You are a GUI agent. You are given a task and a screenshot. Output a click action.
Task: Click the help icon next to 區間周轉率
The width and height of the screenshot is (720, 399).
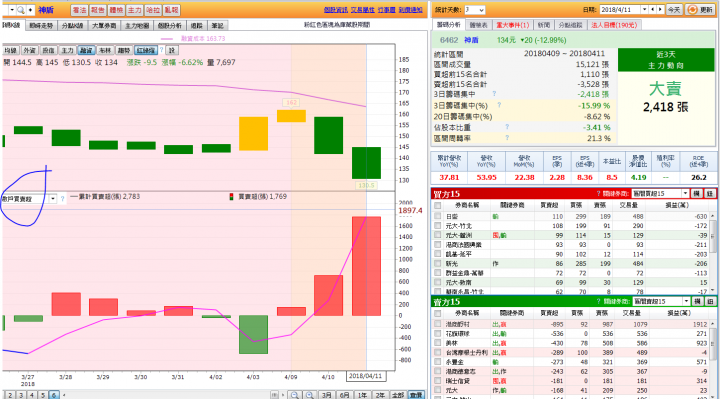click(x=507, y=137)
